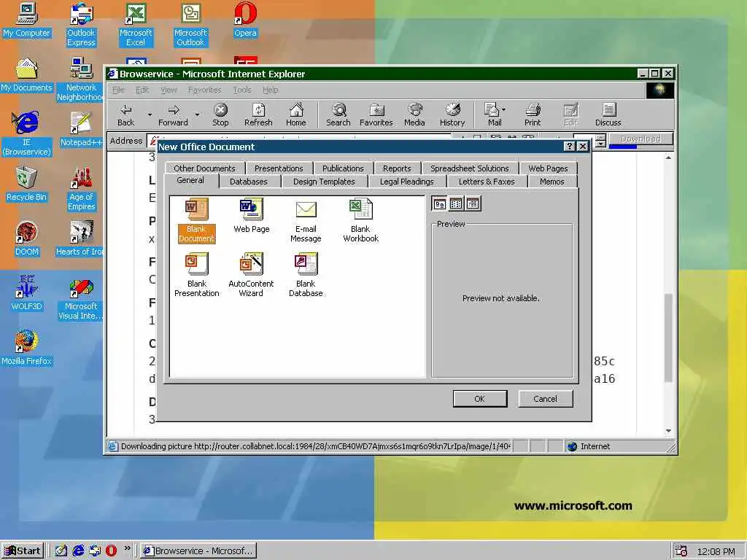
Task: Click the browser page scroll down arrow
Action: pos(668,431)
